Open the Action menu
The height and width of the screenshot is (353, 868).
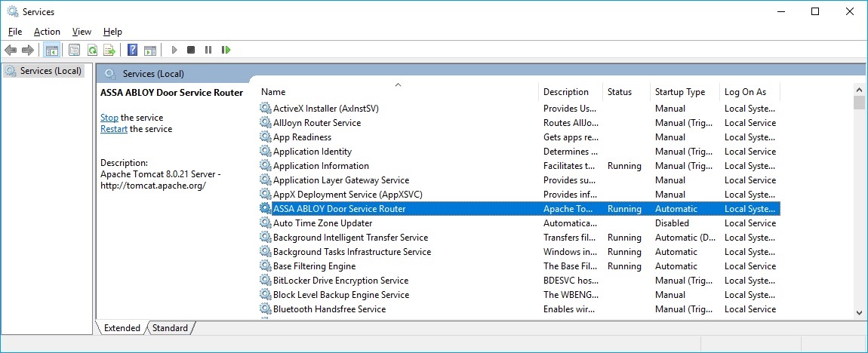[47, 32]
